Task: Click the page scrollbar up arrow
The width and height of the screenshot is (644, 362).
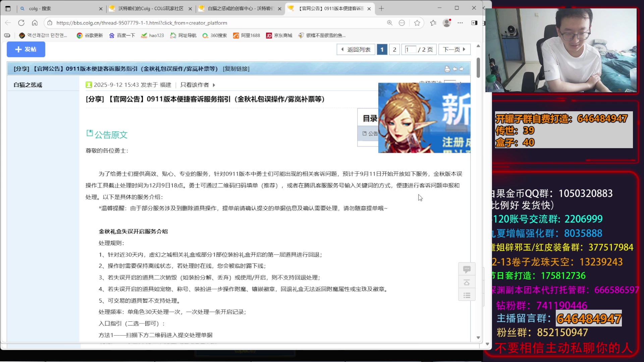Action: 478,46
